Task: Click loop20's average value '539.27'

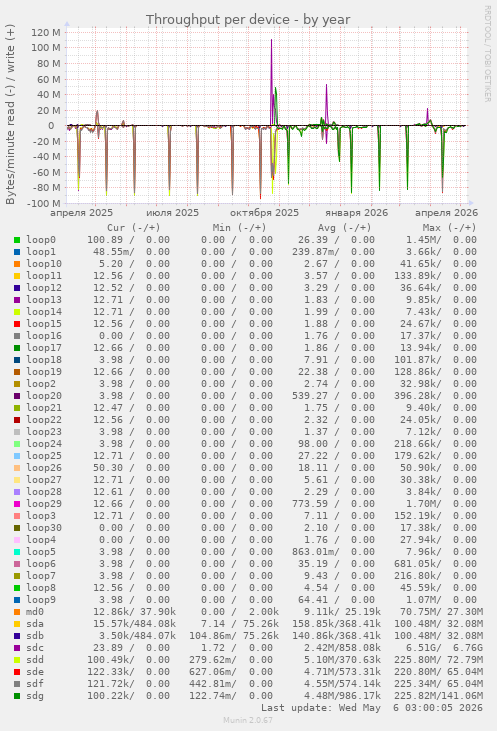Action: pyautogui.click(x=310, y=396)
